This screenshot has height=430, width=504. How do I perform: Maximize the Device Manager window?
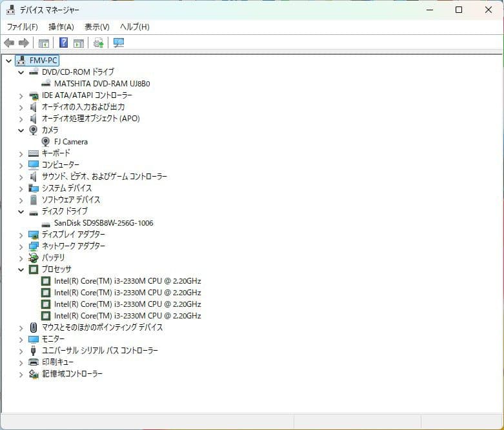[x=459, y=10]
